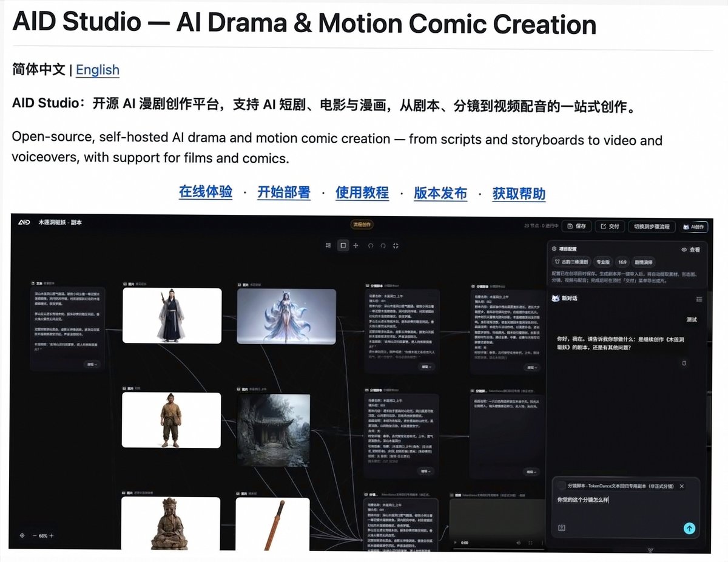The image size is (728, 562).
Task: Copy the assistant reply using the copy icon
Action: coord(684,363)
